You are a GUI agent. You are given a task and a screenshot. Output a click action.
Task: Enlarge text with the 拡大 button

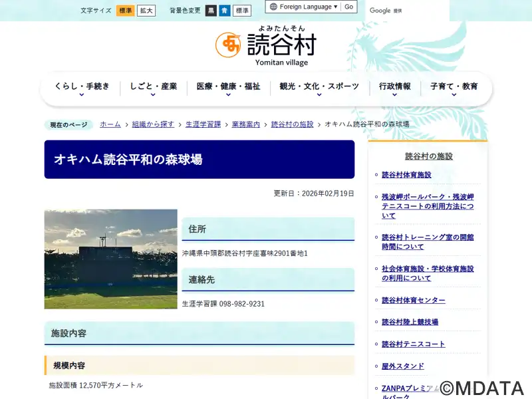coord(146,11)
